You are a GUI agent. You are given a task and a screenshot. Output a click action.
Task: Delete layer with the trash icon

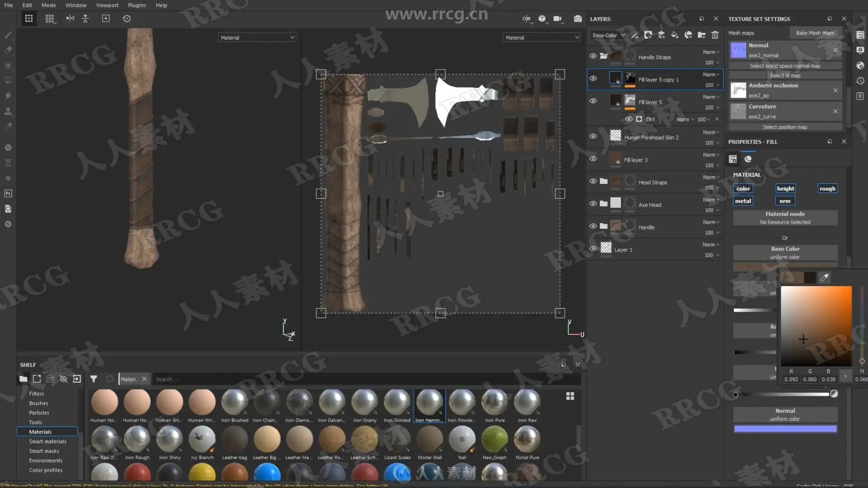pyautogui.click(x=715, y=35)
